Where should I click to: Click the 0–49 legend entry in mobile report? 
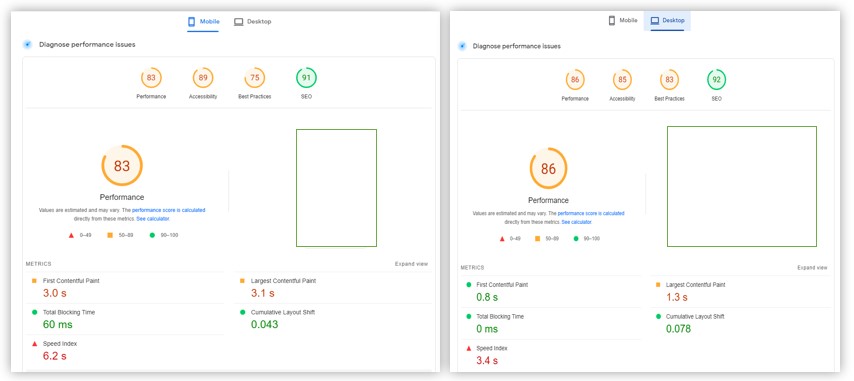(x=80, y=235)
